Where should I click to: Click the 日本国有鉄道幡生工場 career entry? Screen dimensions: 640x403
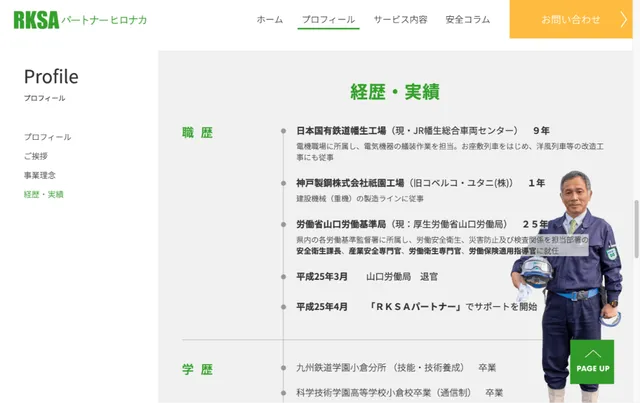(x=423, y=131)
